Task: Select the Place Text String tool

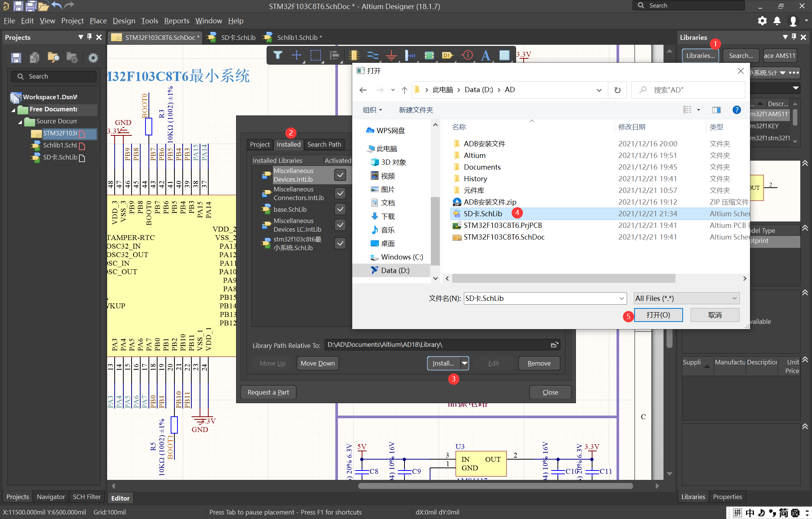Action: click(485, 55)
